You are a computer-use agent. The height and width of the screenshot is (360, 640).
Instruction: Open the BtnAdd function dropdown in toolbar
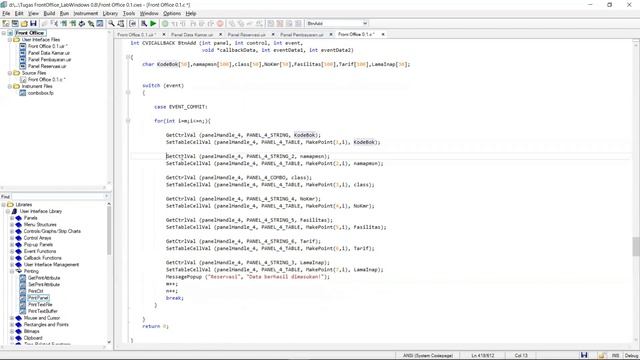pyautogui.click(x=365, y=24)
